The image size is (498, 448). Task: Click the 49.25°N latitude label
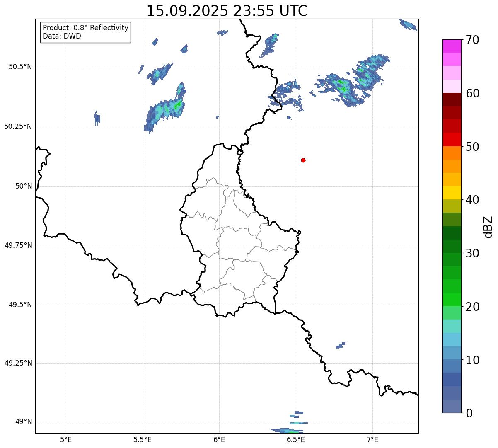coord(18,363)
